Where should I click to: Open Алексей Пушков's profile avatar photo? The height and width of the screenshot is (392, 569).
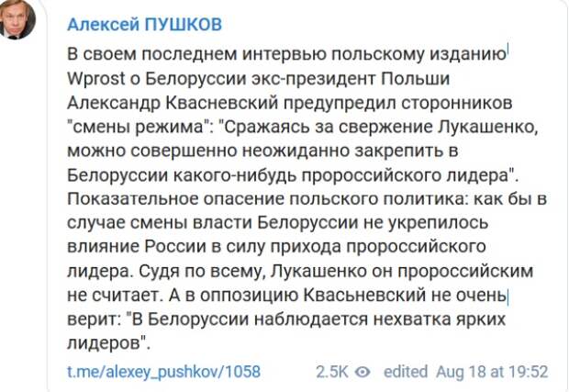pyautogui.click(x=17, y=19)
